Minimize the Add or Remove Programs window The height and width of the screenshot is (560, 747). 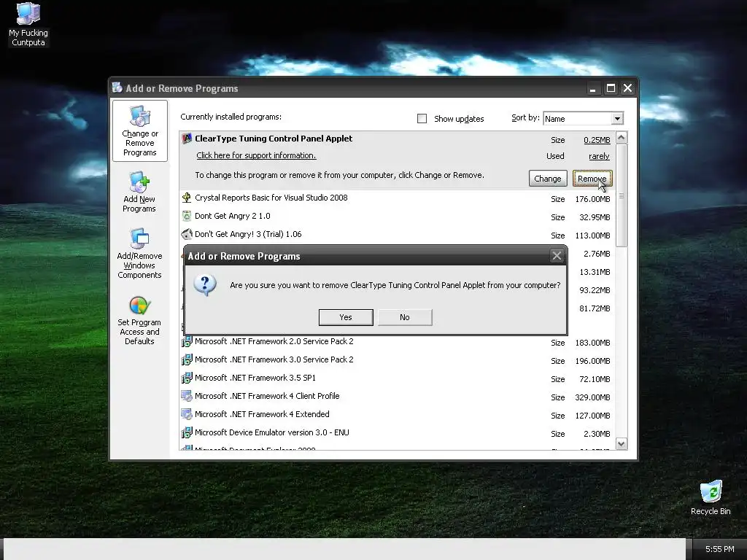coord(592,88)
